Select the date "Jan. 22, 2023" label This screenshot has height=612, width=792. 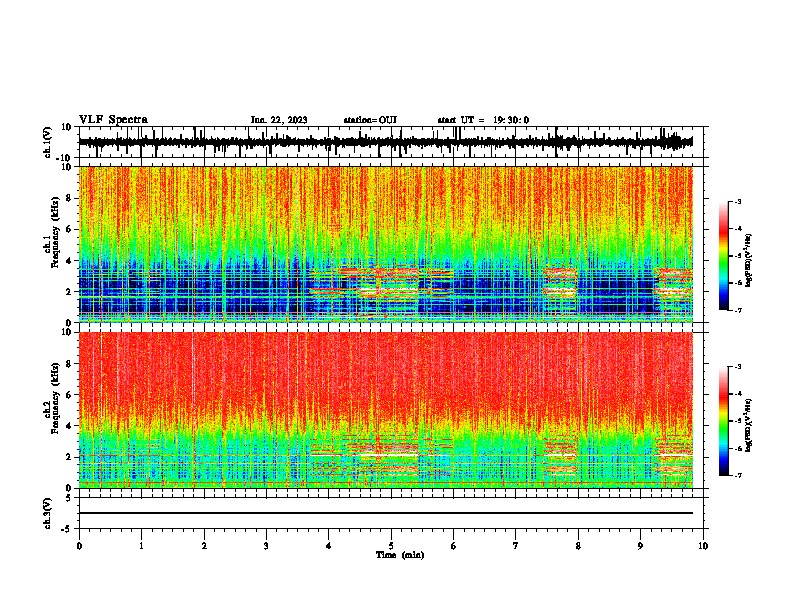(x=279, y=120)
